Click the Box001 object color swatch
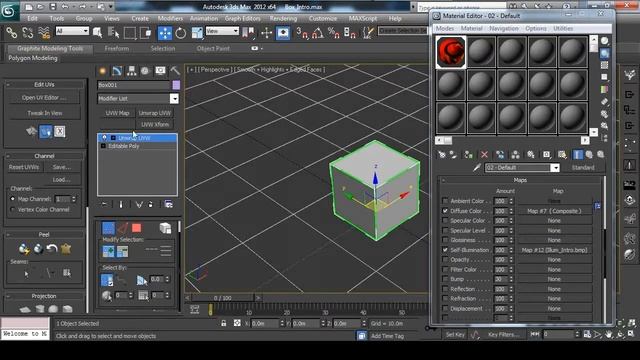The height and width of the screenshot is (360, 640). pyautogui.click(x=176, y=85)
